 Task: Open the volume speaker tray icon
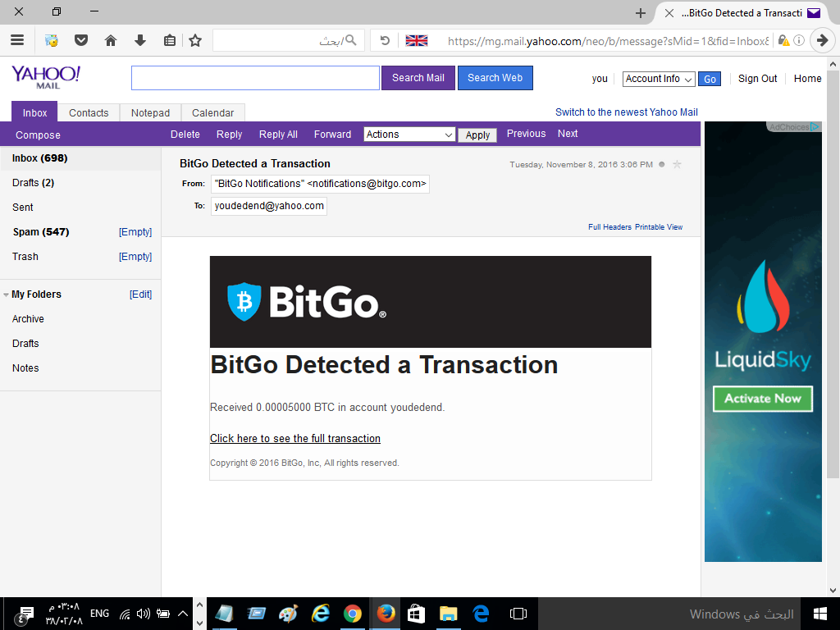point(143,614)
